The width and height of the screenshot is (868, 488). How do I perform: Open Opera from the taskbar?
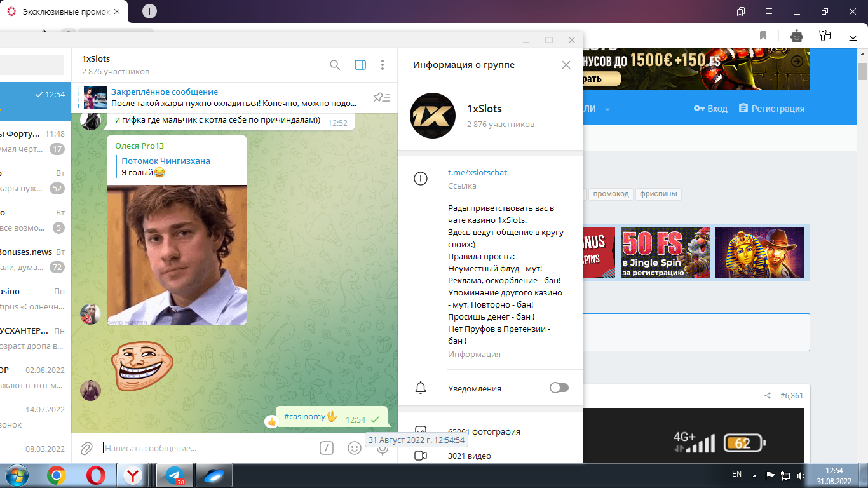(x=96, y=475)
